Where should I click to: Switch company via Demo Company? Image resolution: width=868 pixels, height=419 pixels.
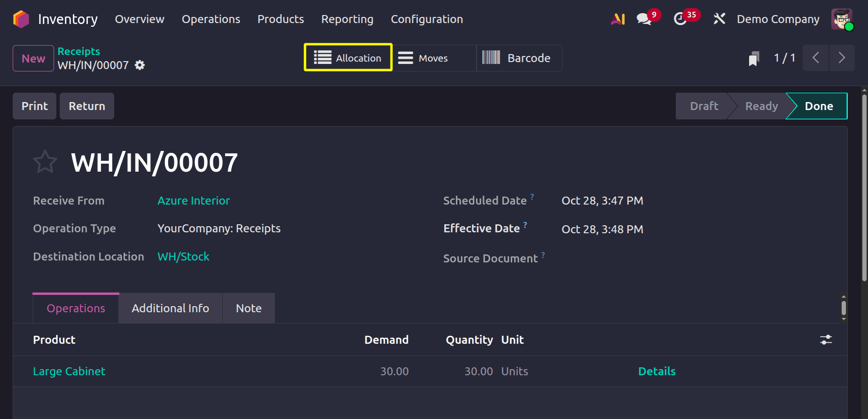click(778, 19)
